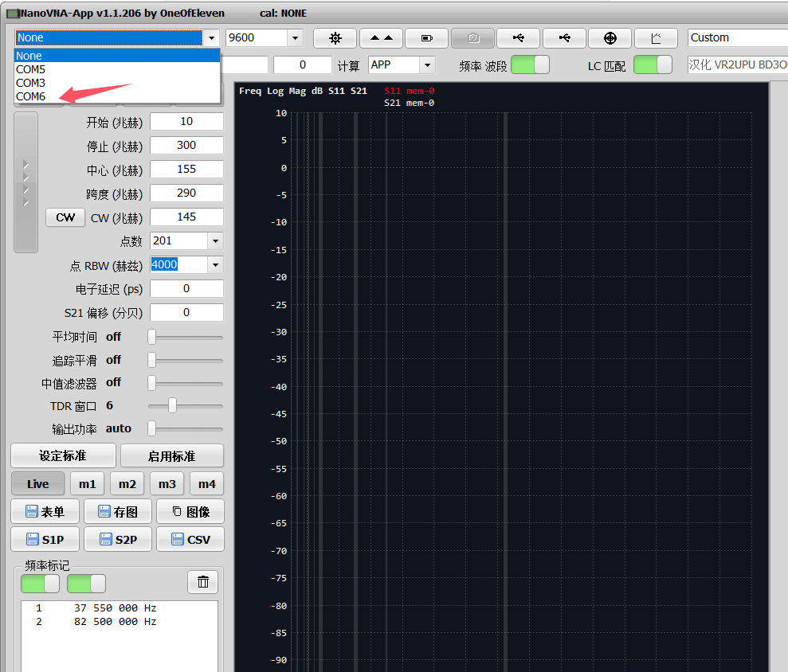Select None in the port list
Screen dimensions: 788x672
tap(117, 56)
